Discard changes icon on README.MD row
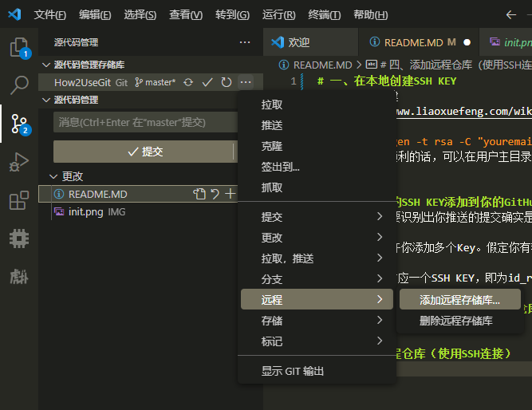The height and width of the screenshot is (410, 532). point(215,194)
